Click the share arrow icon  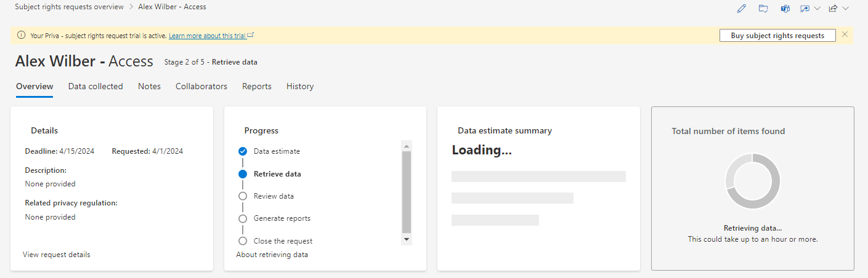(x=833, y=9)
